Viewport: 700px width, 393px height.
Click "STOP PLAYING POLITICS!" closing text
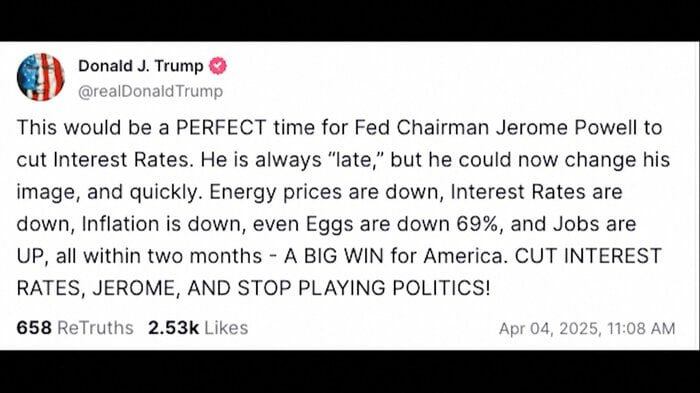[364, 288]
